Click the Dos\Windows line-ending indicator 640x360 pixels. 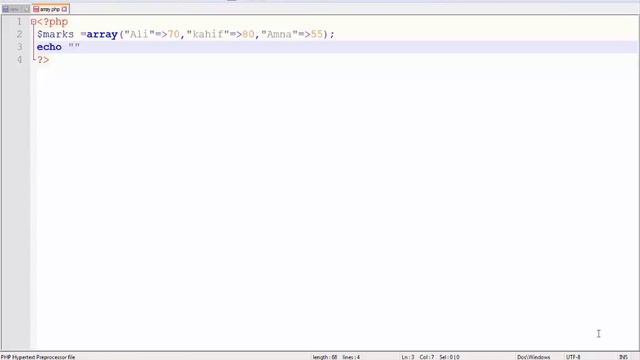tap(533, 357)
